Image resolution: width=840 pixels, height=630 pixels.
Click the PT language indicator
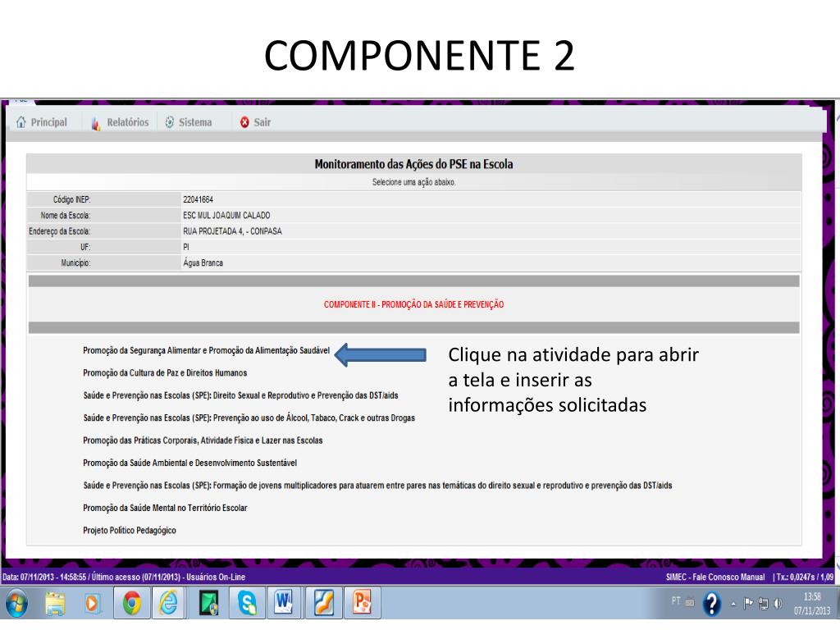click(x=676, y=600)
